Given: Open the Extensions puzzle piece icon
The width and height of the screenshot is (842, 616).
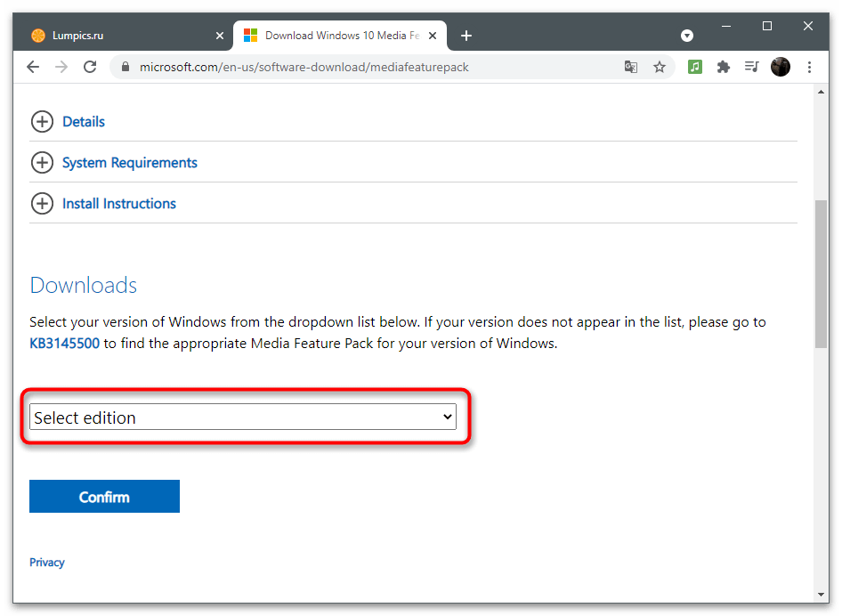Looking at the screenshot, I should [x=724, y=67].
